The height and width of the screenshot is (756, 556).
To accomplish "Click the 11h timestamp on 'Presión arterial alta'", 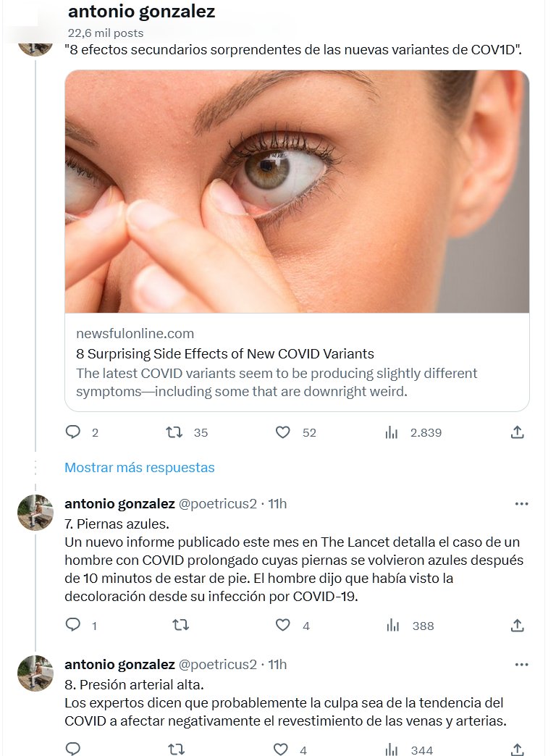I will [x=278, y=664].
